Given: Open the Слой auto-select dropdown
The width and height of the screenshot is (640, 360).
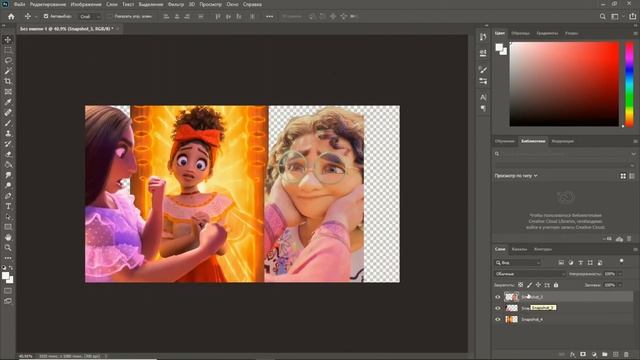Looking at the screenshot, I should point(89,16).
